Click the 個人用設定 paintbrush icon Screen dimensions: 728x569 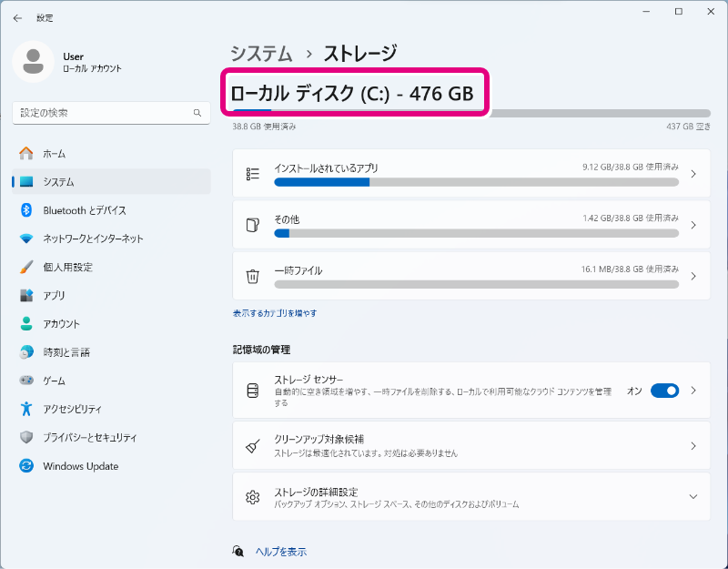pyautogui.click(x=26, y=268)
